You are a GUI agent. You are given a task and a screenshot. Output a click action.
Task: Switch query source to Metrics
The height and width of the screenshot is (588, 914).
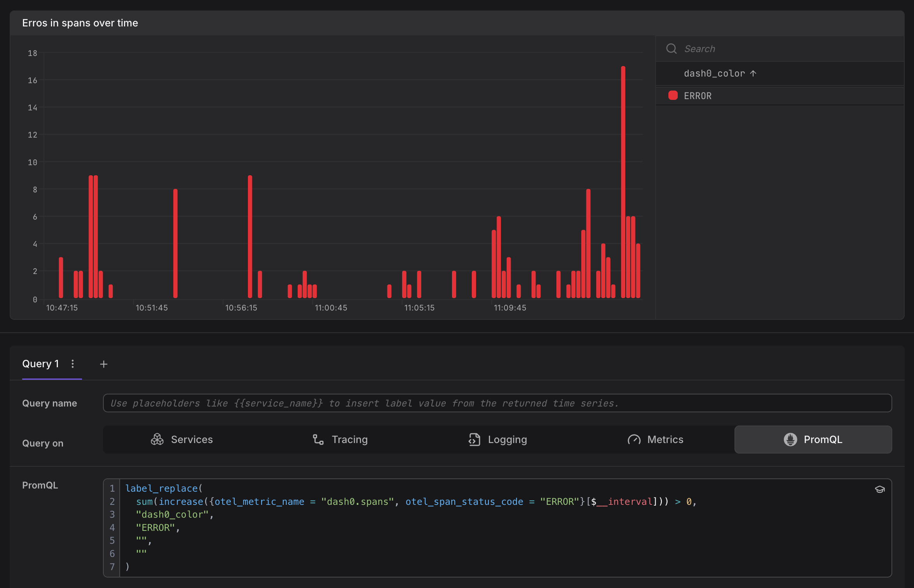coord(655,439)
